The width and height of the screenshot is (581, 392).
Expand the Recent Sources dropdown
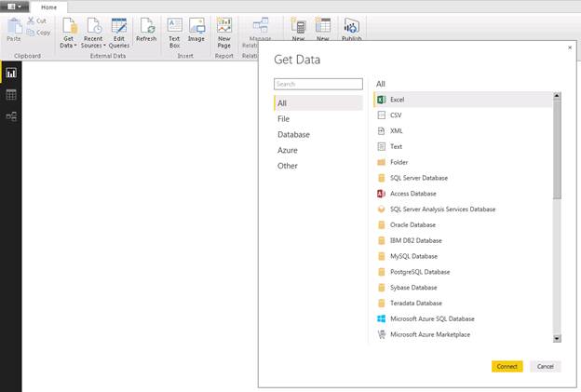104,46
